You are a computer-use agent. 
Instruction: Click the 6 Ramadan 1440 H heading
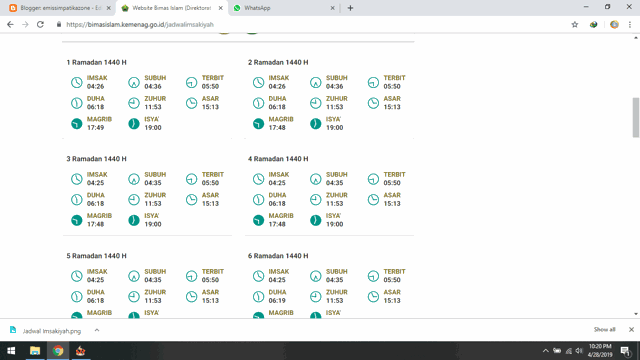(x=278, y=256)
